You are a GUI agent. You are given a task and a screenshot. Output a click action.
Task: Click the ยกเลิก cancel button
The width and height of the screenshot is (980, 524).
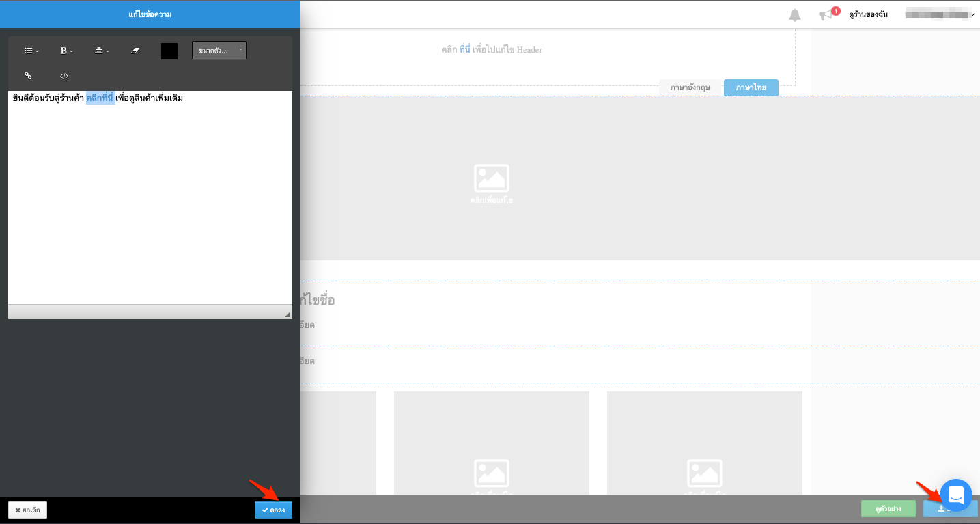point(27,510)
